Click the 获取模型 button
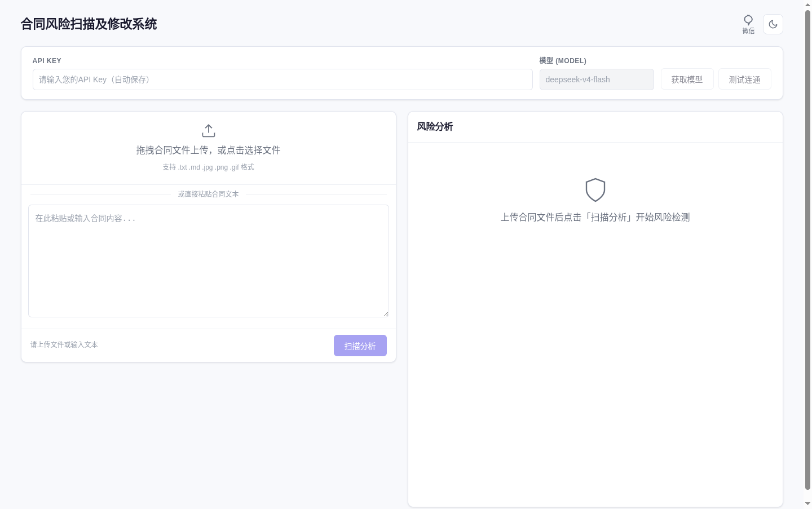This screenshot has height=509, width=812. (687, 79)
